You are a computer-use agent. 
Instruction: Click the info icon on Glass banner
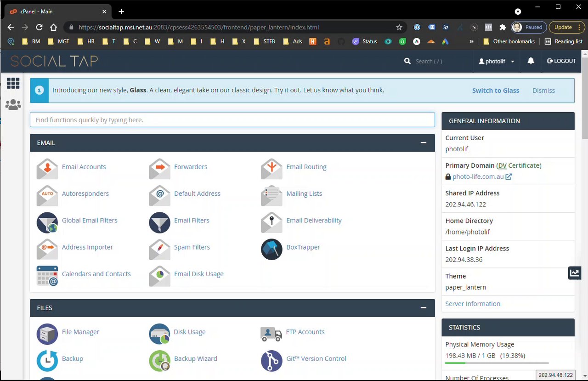40,90
